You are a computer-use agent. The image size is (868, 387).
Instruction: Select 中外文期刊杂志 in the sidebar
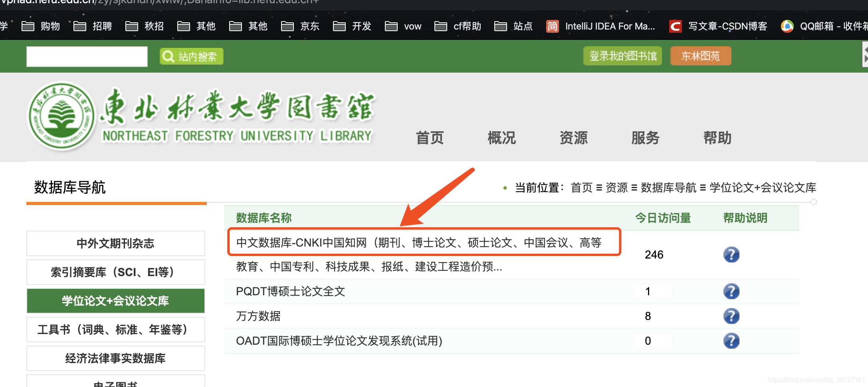(x=116, y=243)
